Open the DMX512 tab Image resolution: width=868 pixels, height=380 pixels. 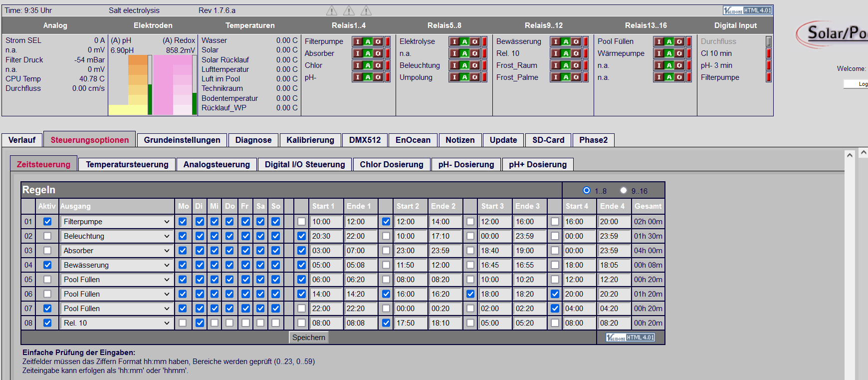(365, 140)
